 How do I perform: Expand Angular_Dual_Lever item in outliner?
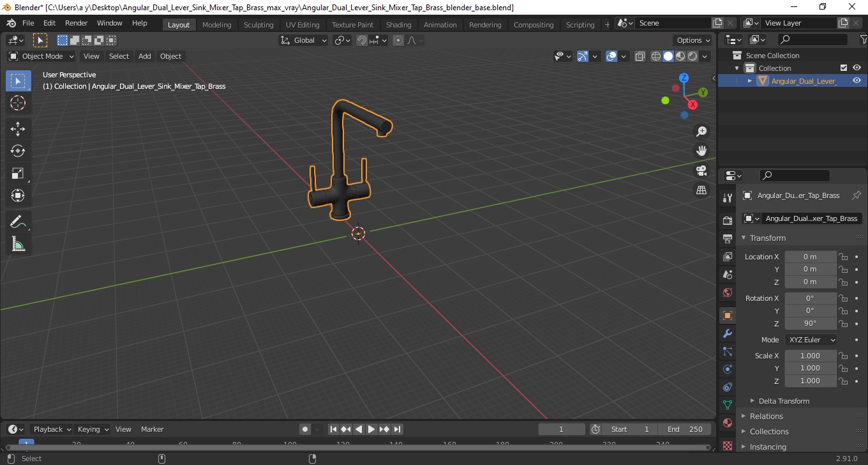click(x=750, y=80)
